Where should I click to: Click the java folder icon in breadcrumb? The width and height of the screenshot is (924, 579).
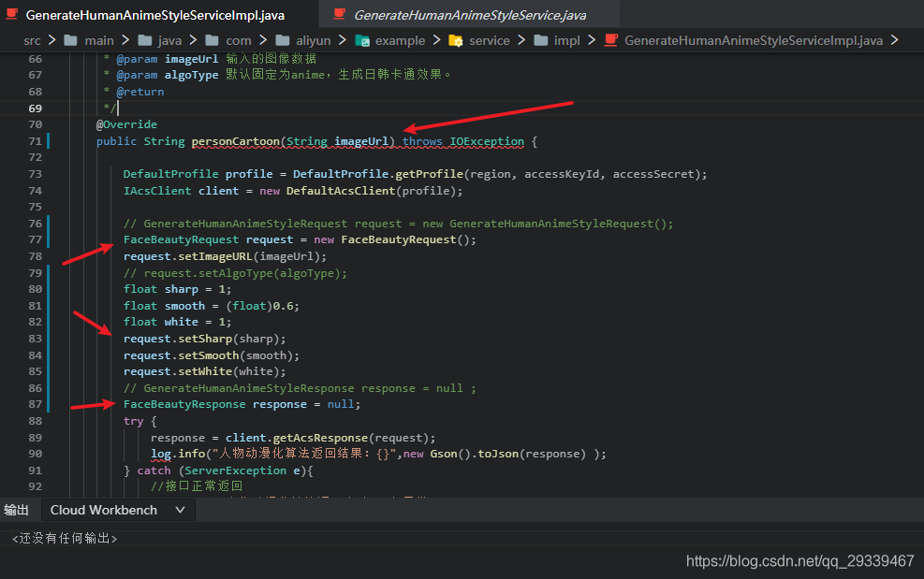click(x=144, y=40)
